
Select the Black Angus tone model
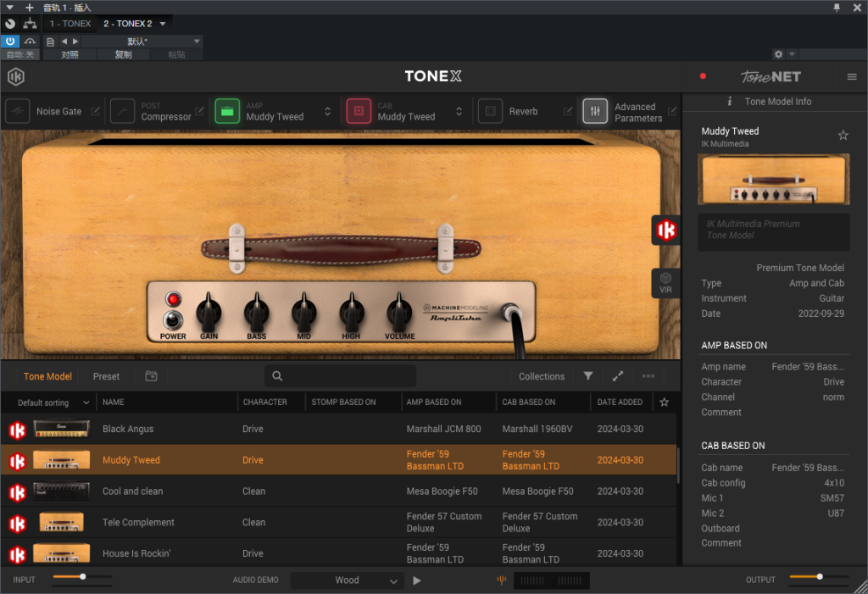[339, 429]
